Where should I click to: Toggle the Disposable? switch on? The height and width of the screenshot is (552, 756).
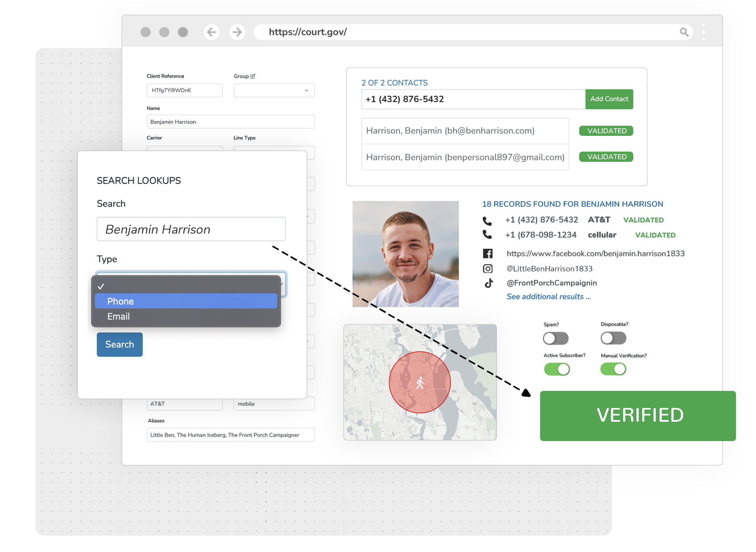(x=613, y=338)
